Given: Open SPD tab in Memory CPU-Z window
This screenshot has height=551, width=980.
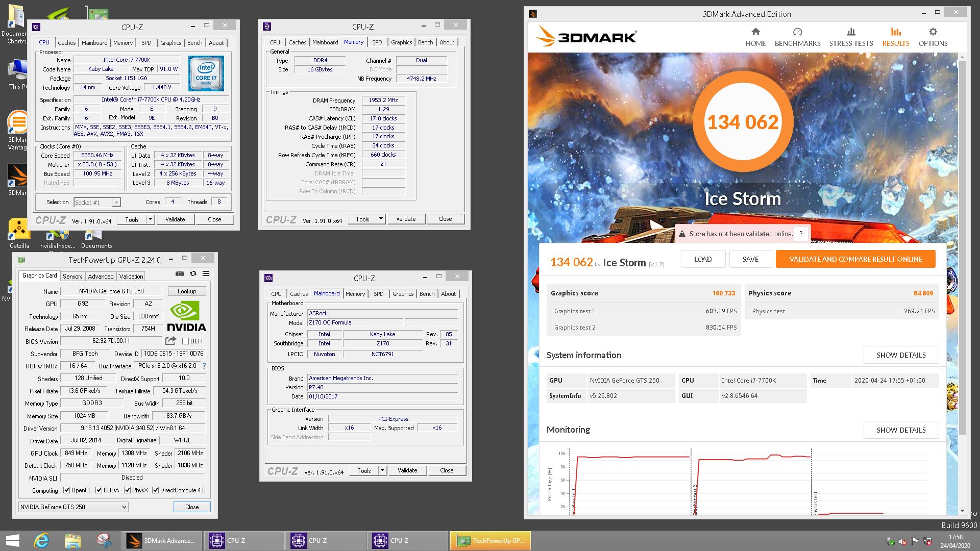Looking at the screenshot, I should (377, 42).
